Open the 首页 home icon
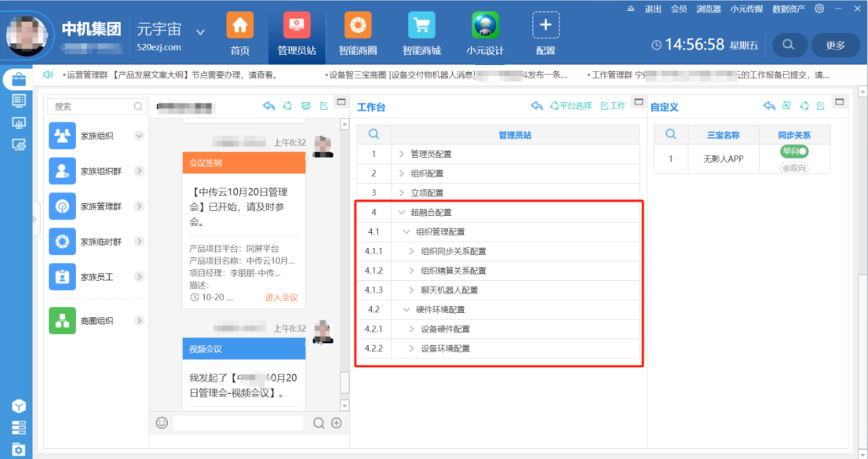This screenshot has width=868, height=459. (x=239, y=25)
